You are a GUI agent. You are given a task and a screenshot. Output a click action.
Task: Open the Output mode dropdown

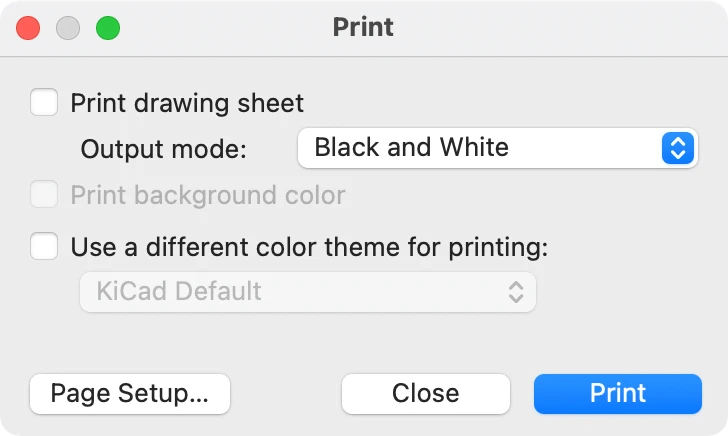497,148
